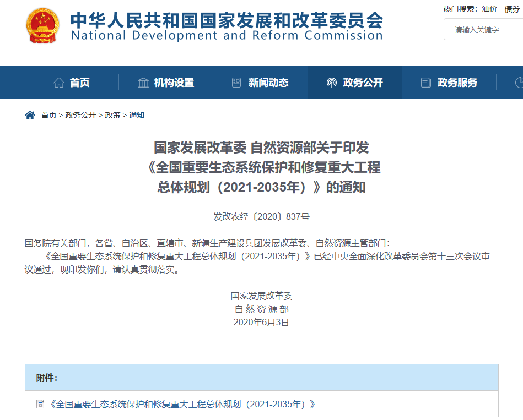The width and height of the screenshot is (523, 420).
Task: Select the 政务服务 navigation item
Action: (x=457, y=83)
